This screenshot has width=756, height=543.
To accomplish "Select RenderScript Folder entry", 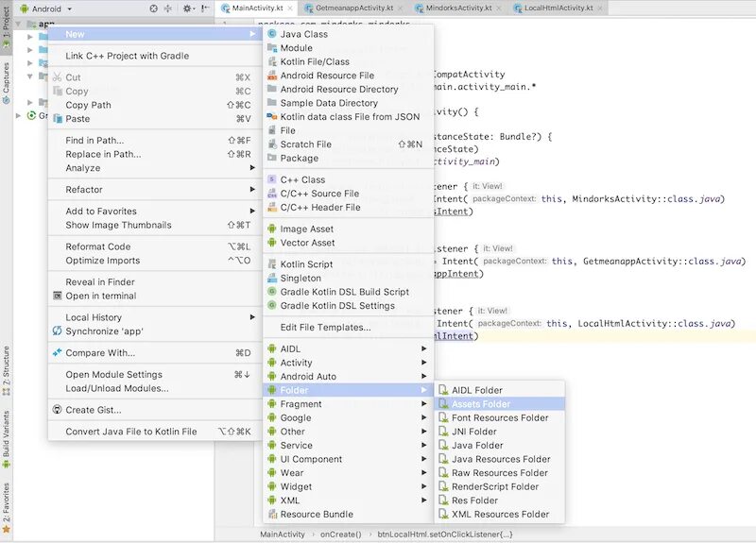I will (x=500, y=486).
